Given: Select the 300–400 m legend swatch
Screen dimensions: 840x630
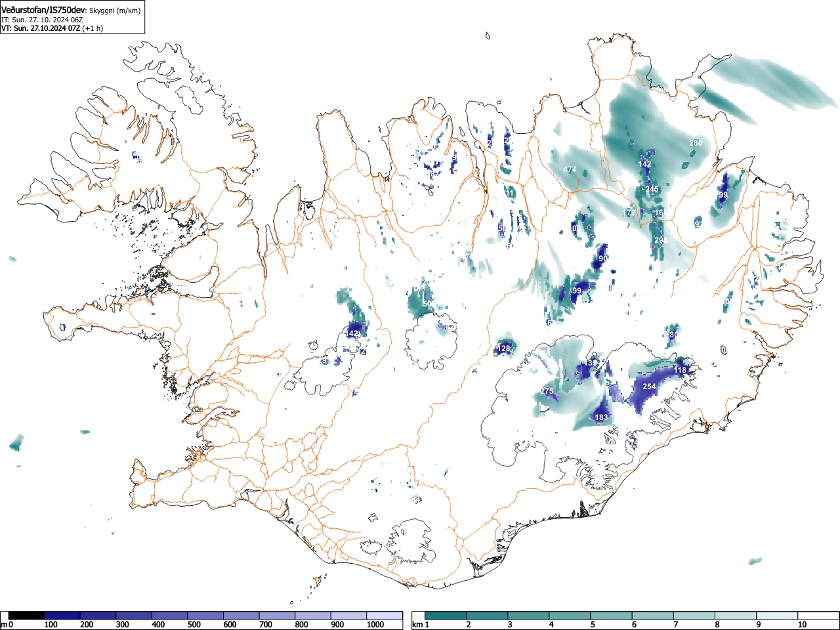Looking at the screenshot, I should tap(134, 616).
